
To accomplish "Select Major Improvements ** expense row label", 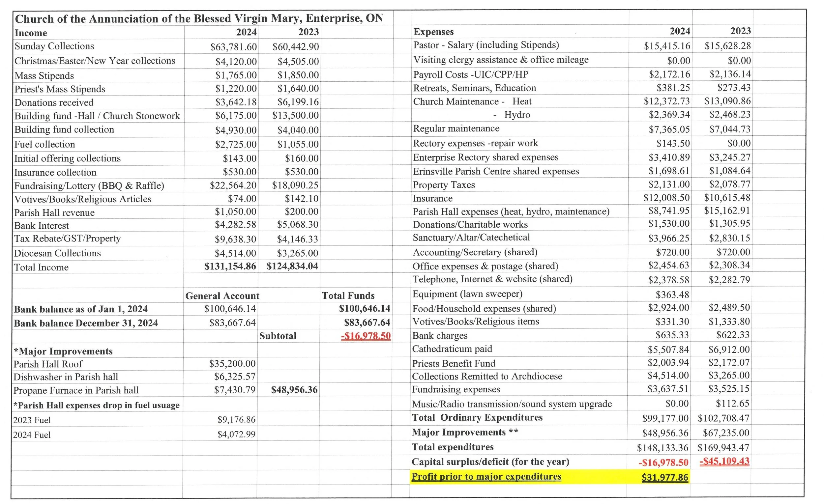I will (x=465, y=433).
